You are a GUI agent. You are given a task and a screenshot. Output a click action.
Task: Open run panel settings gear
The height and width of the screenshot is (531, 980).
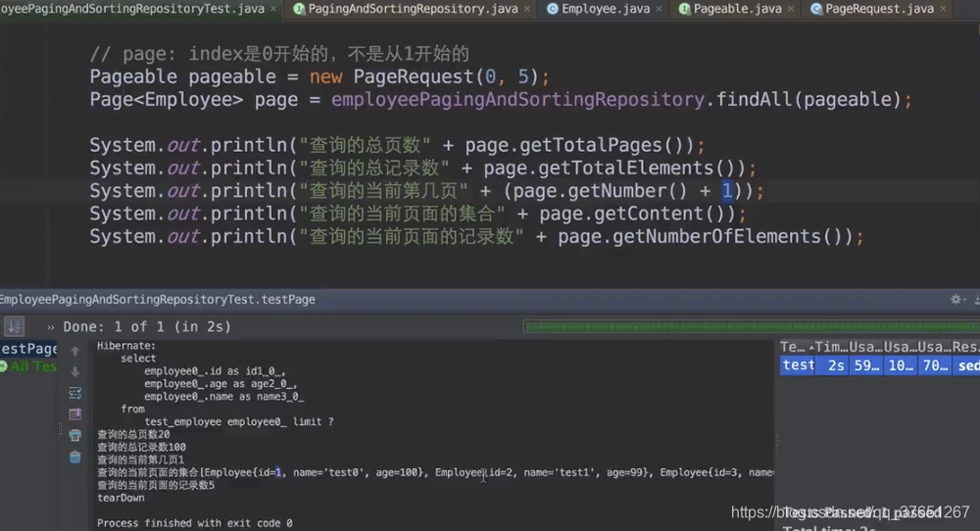955,299
